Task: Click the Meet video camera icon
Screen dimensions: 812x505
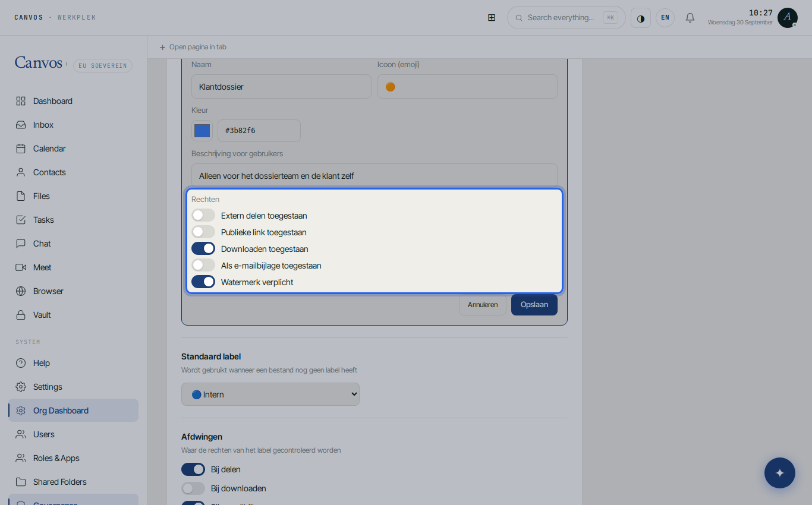Action: (x=21, y=267)
